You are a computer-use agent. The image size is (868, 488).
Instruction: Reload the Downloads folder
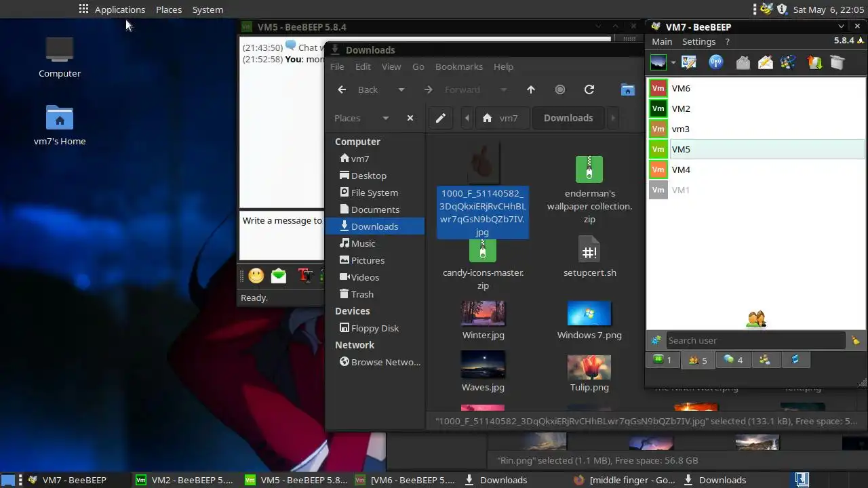point(589,89)
